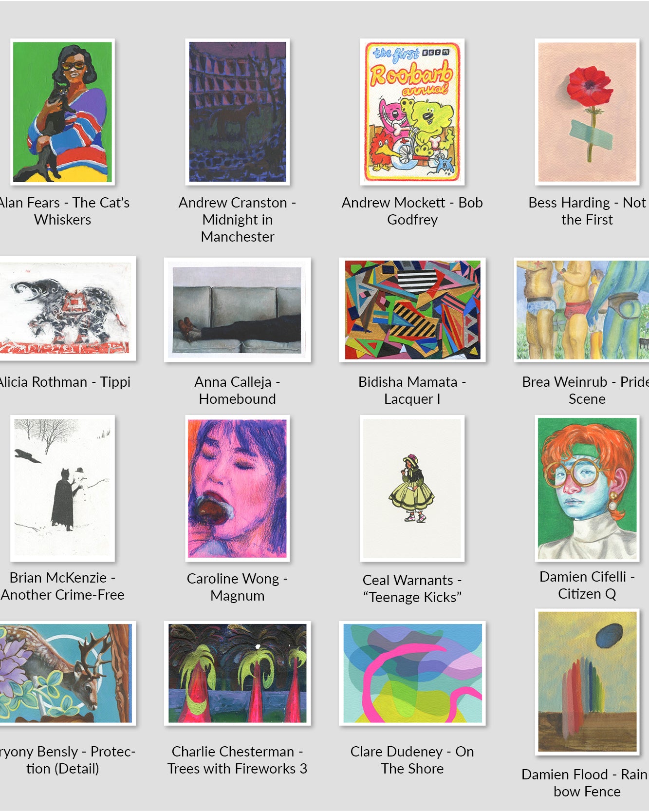Open Midnight in Manchester painting thumbnail

click(237, 112)
